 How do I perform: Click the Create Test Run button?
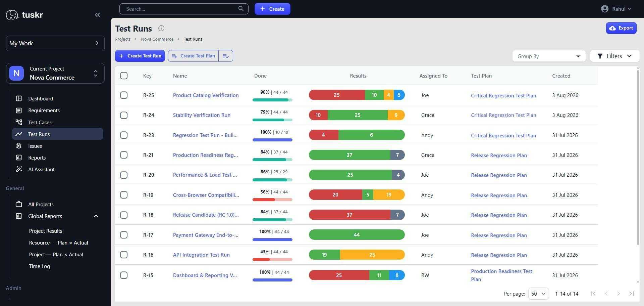point(140,56)
